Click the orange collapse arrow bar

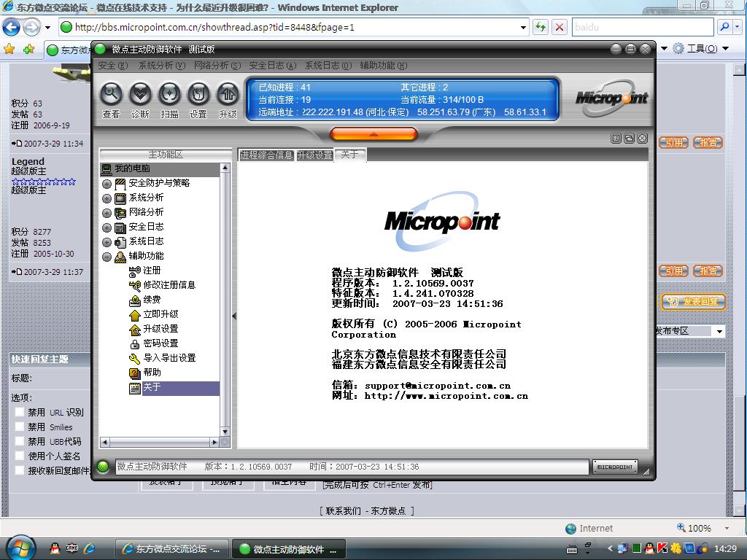click(373, 134)
